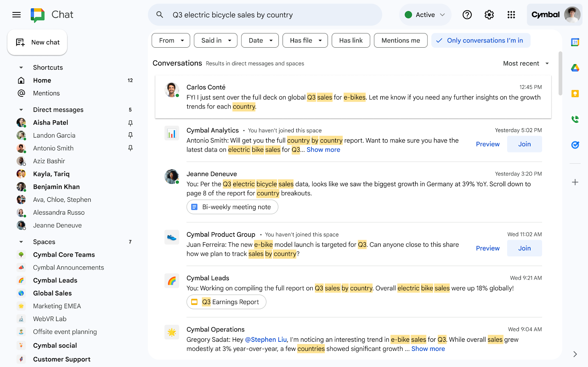Click the Cymbal Operations star icon
This screenshot has height=367, width=588.
tap(172, 332)
